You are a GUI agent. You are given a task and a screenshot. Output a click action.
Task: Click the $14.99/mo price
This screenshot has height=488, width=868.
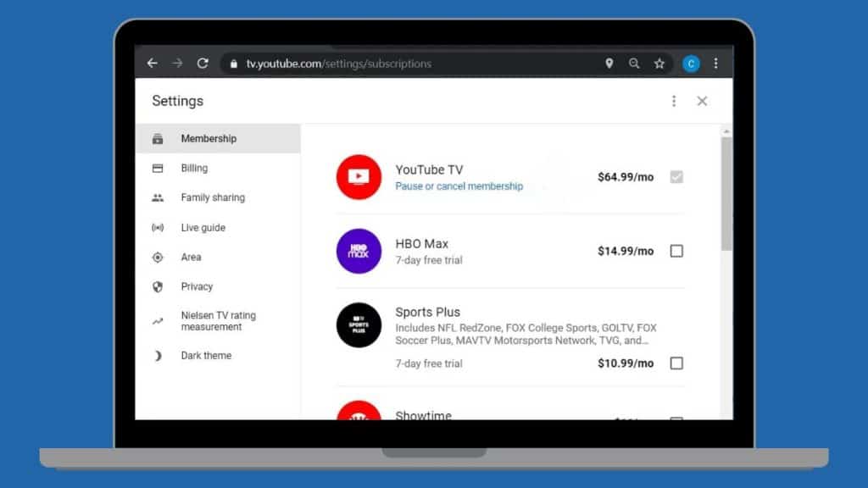click(x=626, y=251)
